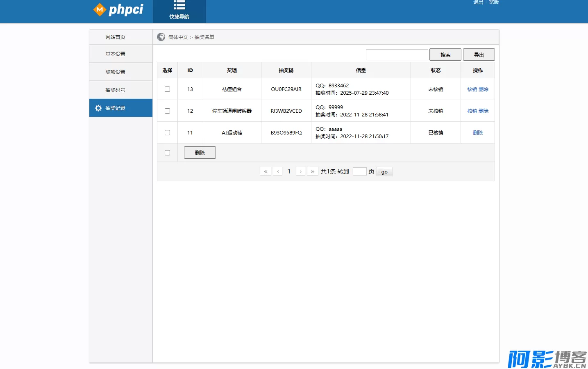The image size is (588, 369).
Task: Open the 快捷导航 quick navigation menu icon
Action: coord(179,5)
